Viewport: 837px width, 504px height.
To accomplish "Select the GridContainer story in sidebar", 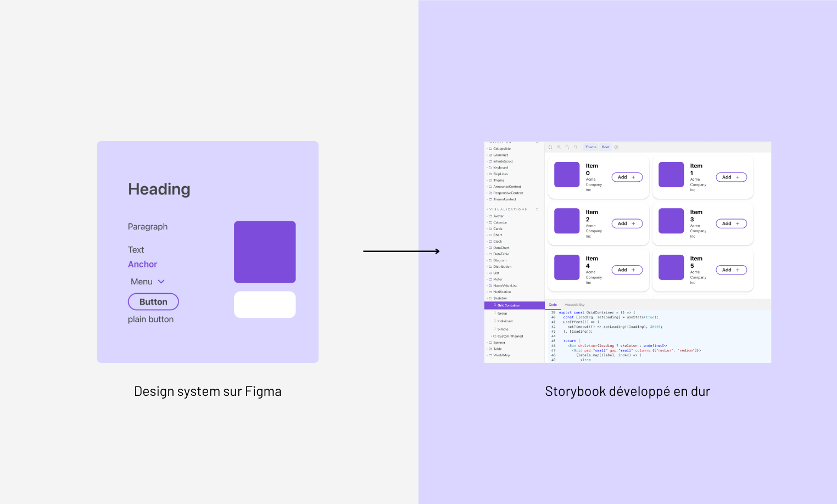I will 508,305.
